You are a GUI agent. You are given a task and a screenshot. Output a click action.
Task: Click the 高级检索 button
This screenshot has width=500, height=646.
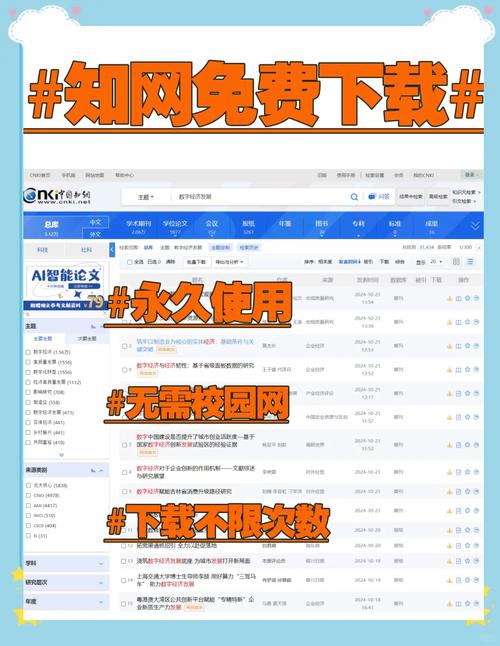point(438,197)
